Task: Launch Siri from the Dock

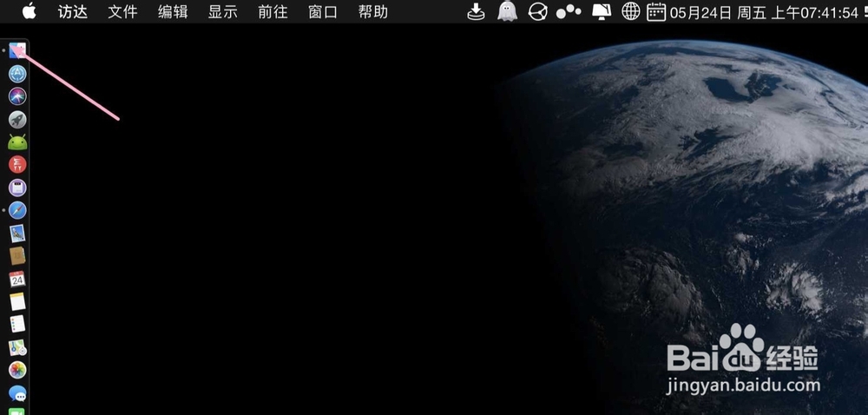Action: [17, 96]
